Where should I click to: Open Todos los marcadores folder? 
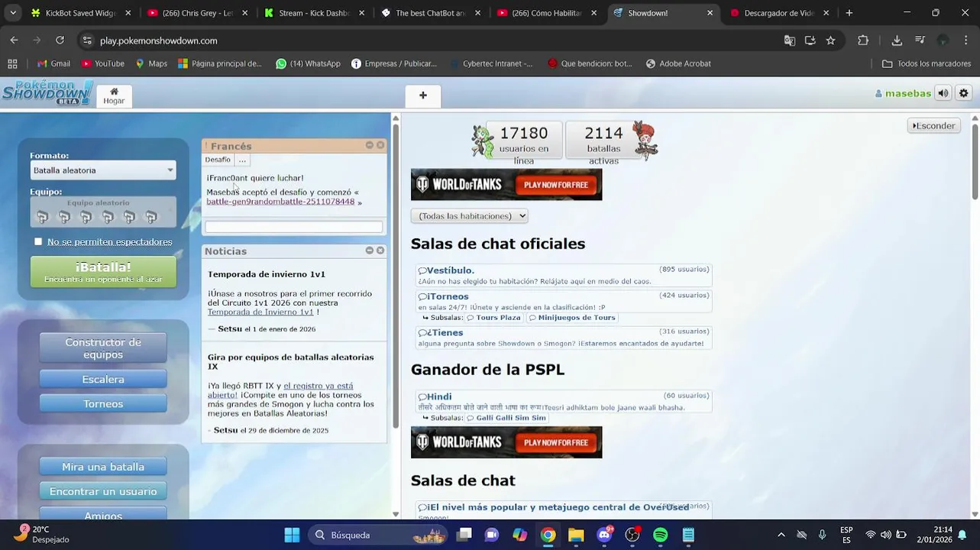coord(927,63)
